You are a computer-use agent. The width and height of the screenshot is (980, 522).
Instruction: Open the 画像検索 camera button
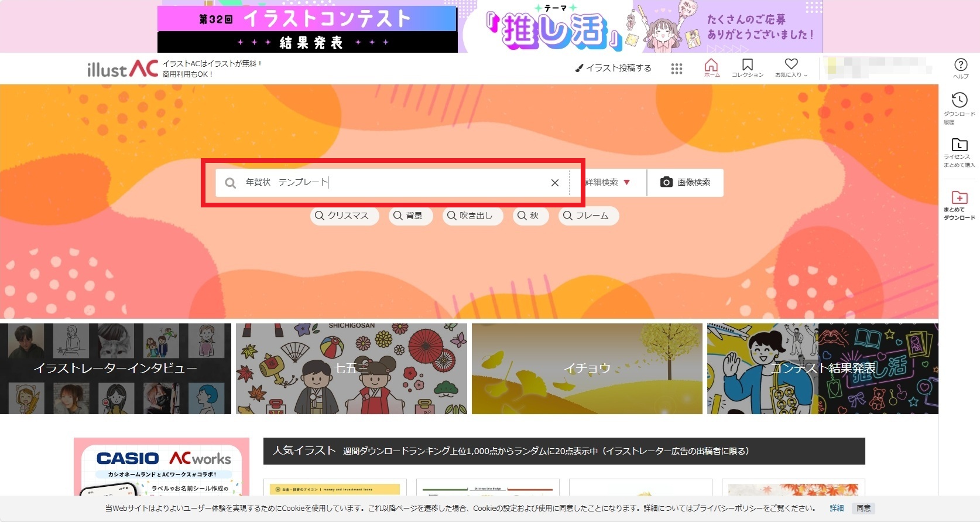[x=686, y=183]
